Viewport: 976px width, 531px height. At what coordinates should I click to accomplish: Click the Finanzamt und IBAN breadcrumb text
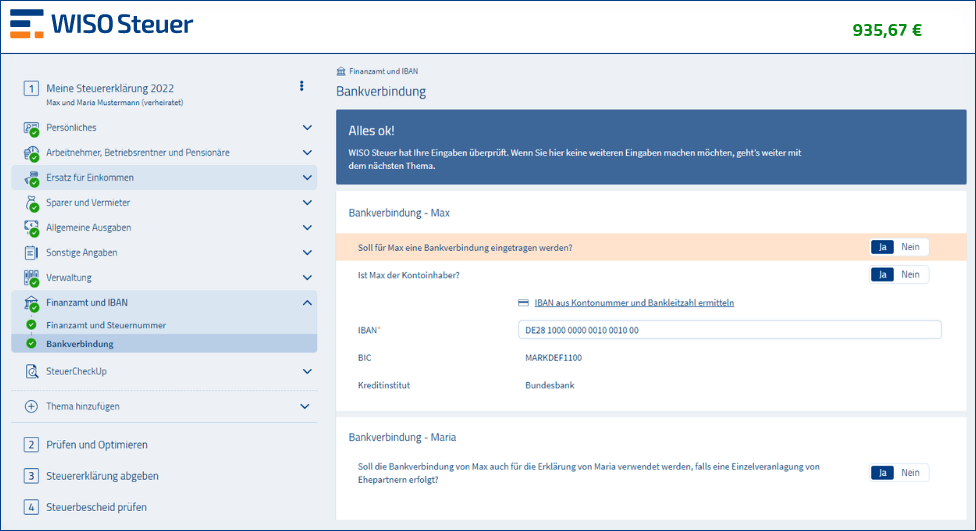point(383,71)
